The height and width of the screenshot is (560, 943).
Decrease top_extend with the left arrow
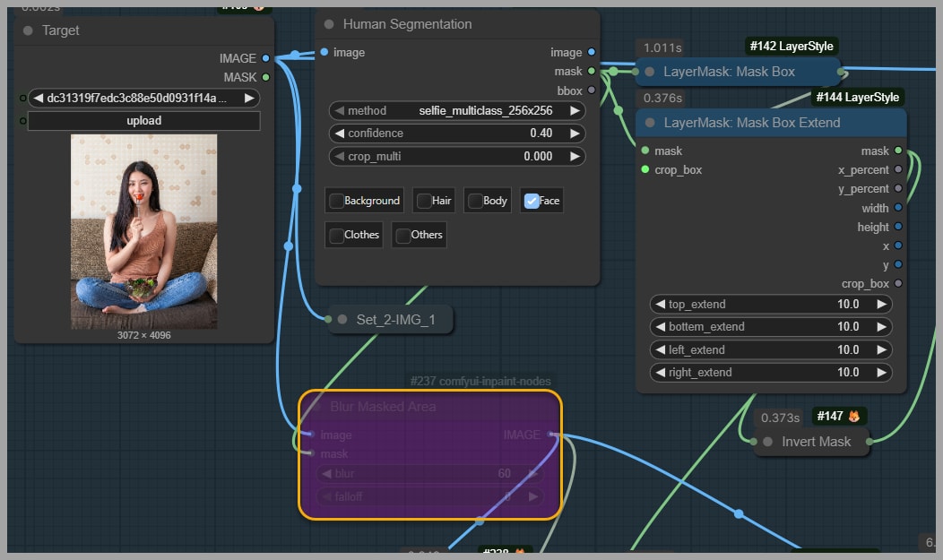pos(661,305)
